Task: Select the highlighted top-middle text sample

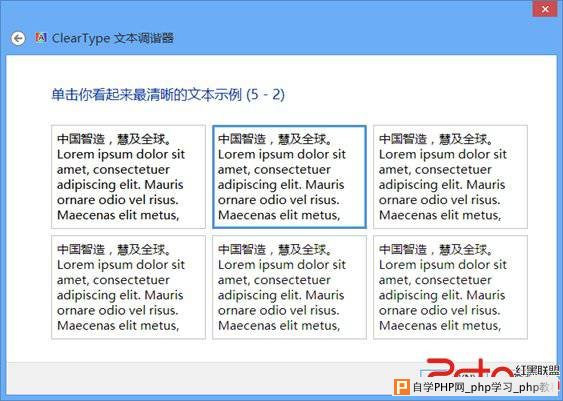Action: point(289,177)
